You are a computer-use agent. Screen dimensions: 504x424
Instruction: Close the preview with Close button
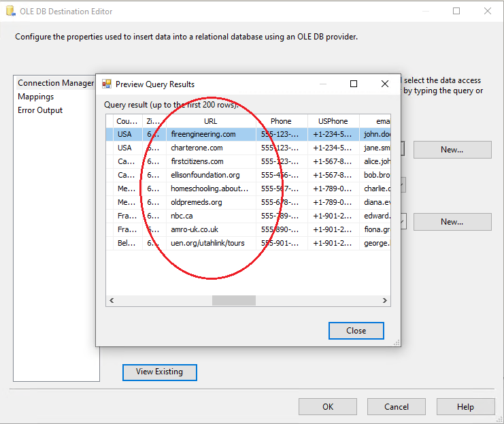356,330
